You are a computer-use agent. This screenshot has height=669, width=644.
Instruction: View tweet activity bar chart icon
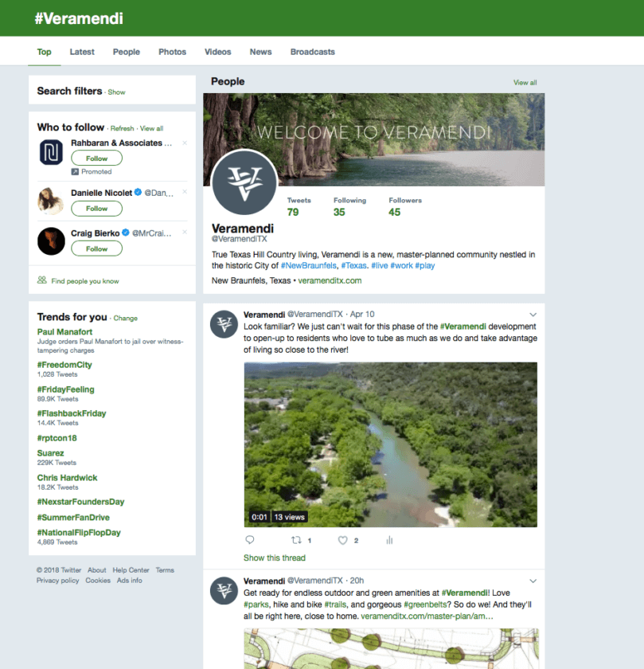click(x=389, y=540)
